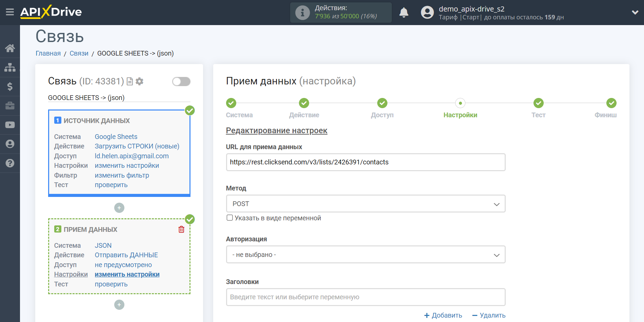This screenshot has width=644, height=322.
Task: Select the Доступ step label
Action: coord(382,115)
